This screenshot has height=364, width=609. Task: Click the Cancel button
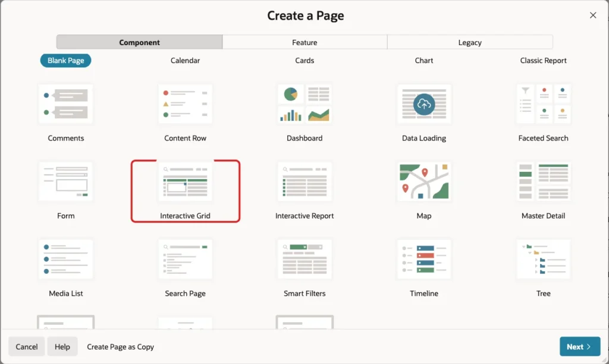click(x=26, y=347)
